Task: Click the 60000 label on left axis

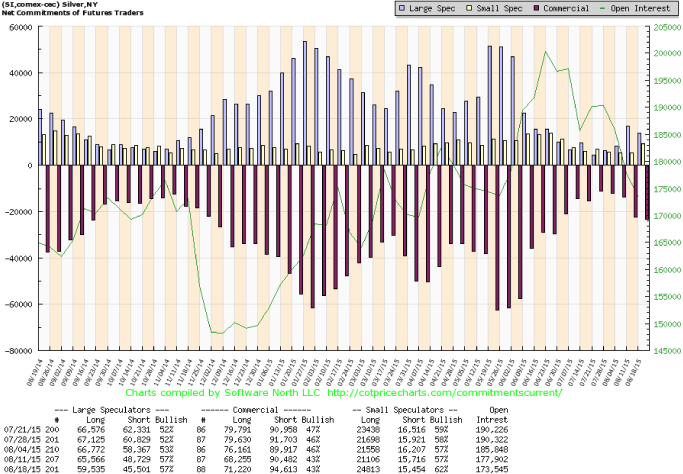Action: [x=19, y=28]
